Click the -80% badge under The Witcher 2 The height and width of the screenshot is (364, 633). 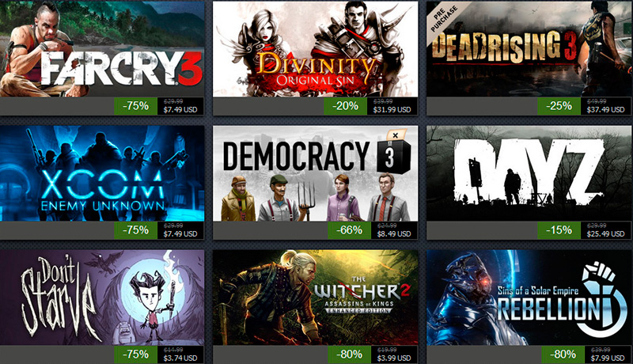pyautogui.click(x=349, y=355)
